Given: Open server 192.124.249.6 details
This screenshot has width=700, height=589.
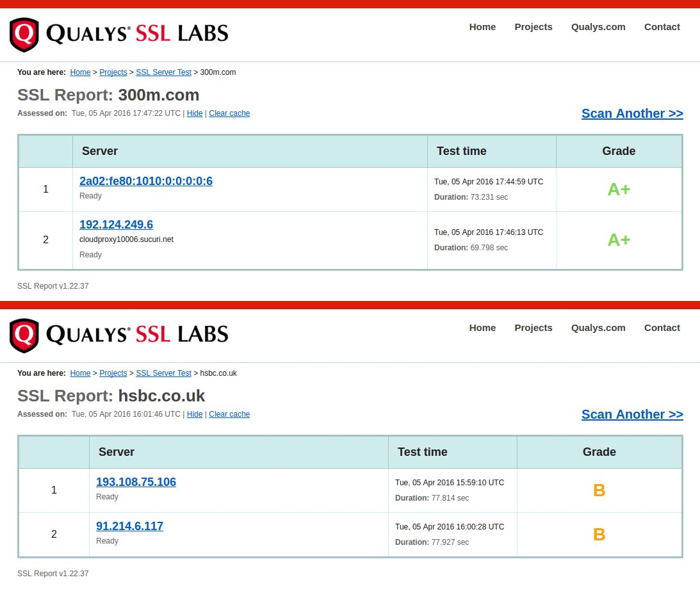Looking at the screenshot, I should [x=116, y=225].
